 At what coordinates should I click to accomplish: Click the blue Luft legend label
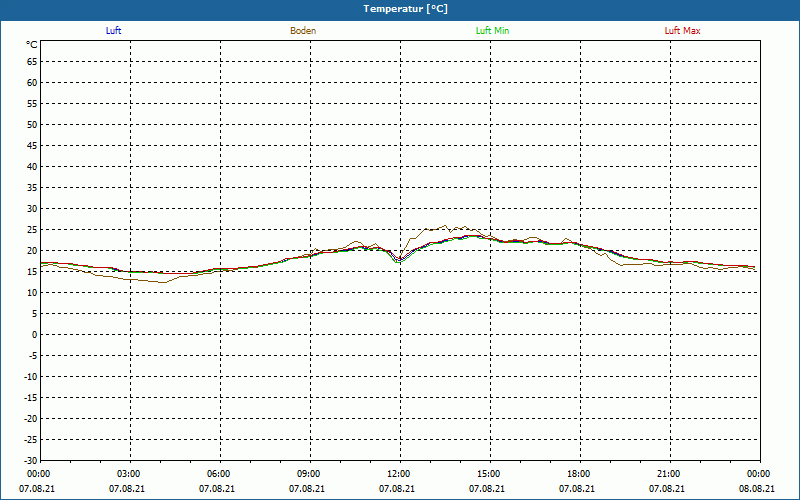(113, 31)
